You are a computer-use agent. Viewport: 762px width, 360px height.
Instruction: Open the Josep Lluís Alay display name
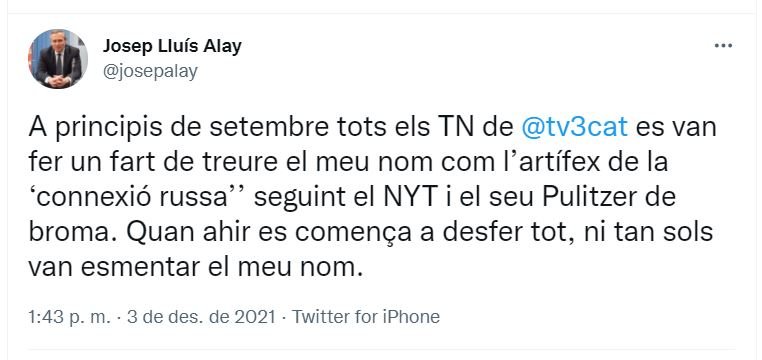172,47
